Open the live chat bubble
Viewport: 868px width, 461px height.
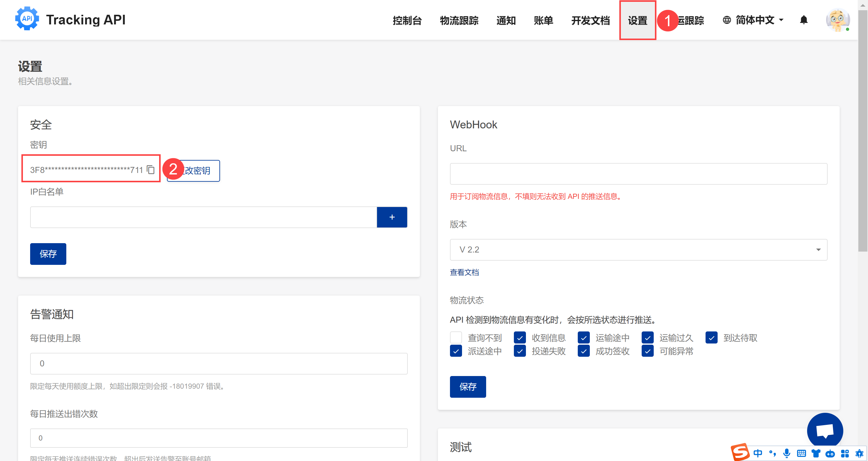pos(825,430)
